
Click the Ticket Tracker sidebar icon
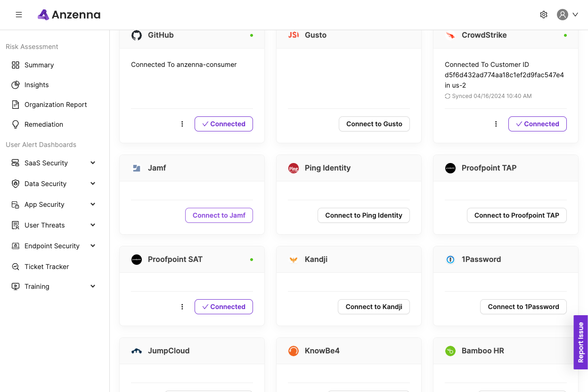(x=16, y=267)
